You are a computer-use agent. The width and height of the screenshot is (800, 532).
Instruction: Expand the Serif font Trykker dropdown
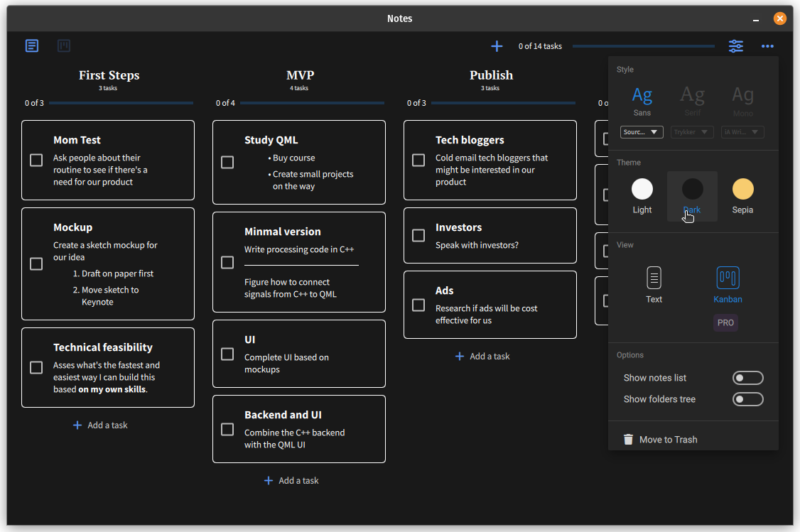pyautogui.click(x=692, y=132)
